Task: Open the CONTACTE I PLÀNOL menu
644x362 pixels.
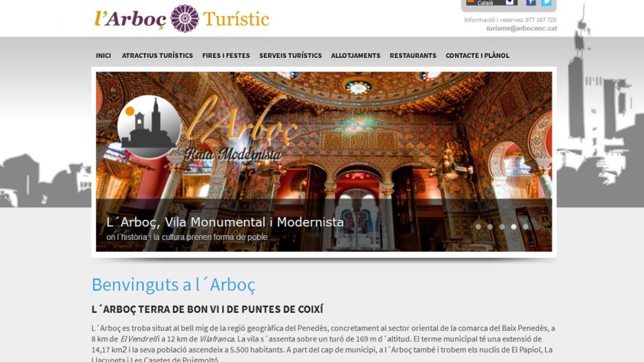Action: tap(477, 56)
